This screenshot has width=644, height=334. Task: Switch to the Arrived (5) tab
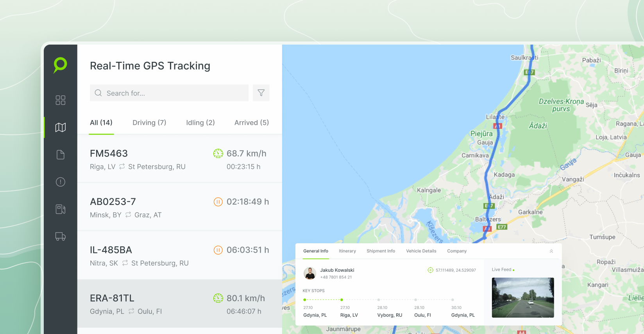click(x=252, y=122)
